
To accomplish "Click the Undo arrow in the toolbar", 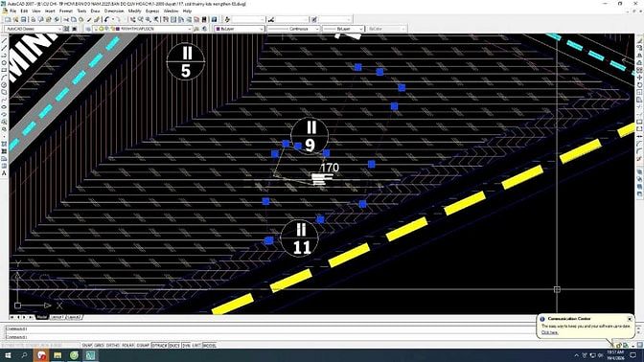I will pos(106,20).
